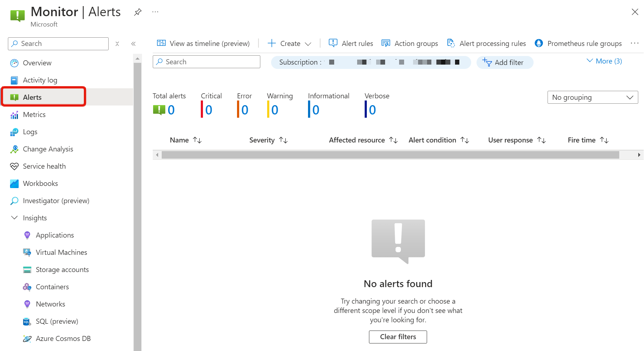This screenshot has height=351, width=644.
Task: Open Action groups
Action: [x=409, y=43]
